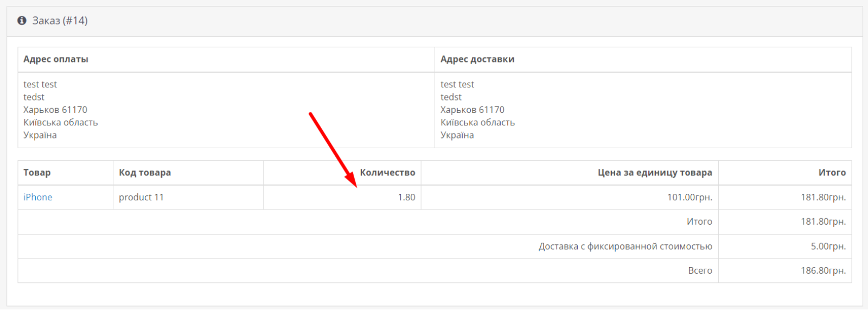Click the Цена за единицу товара header
This screenshot has width=868, height=310.
655,173
